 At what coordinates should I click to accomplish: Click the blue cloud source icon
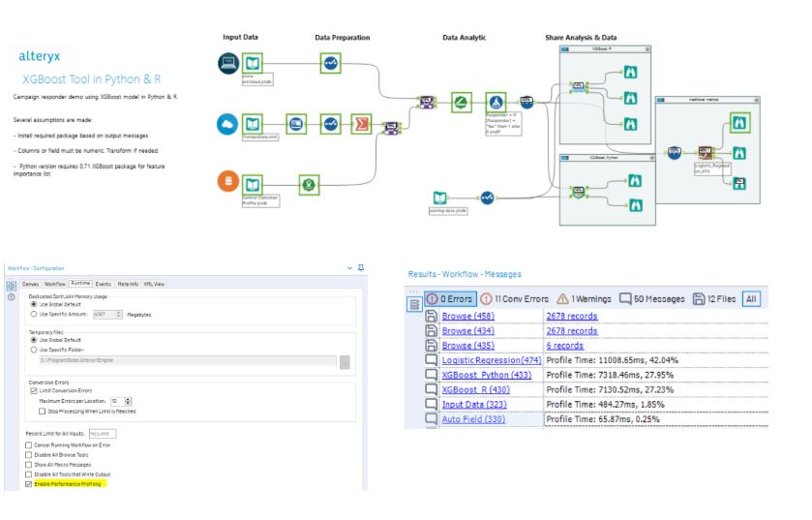[x=227, y=124]
